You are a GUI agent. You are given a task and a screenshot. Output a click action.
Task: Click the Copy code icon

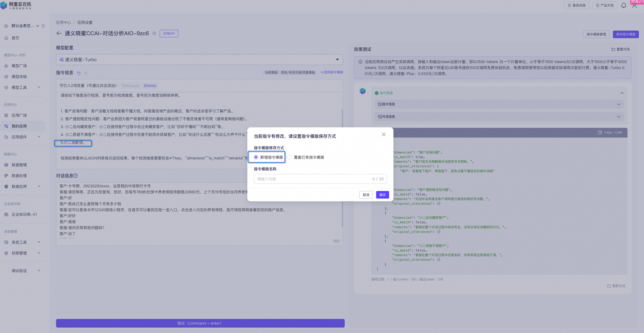600,132
